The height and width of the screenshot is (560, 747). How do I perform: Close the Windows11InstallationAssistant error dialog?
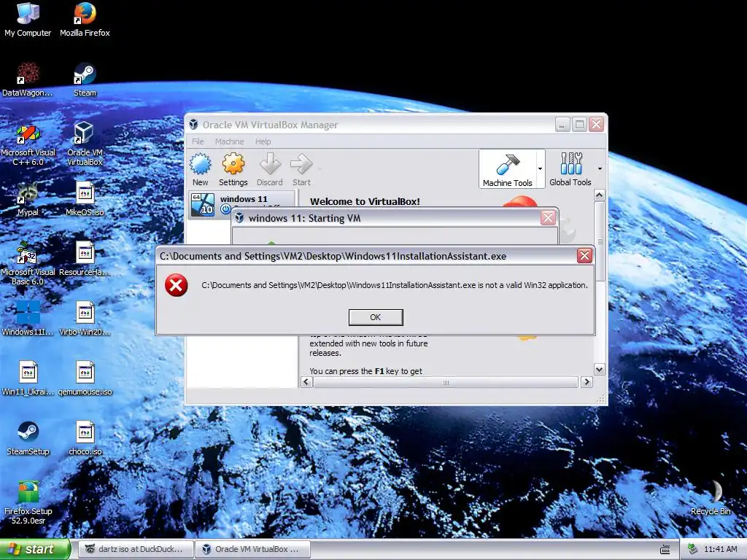[584, 256]
